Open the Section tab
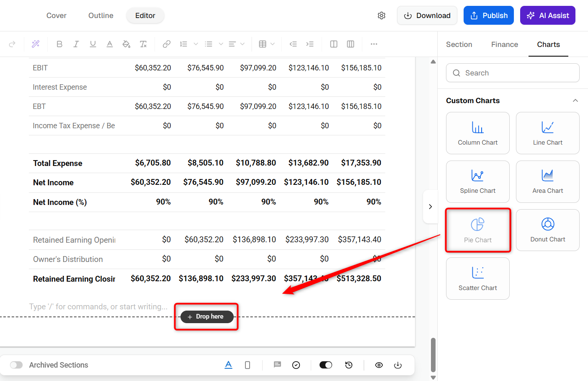Viewport: 588px width, 381px height. pyautogui.click(x=459, y=44)
